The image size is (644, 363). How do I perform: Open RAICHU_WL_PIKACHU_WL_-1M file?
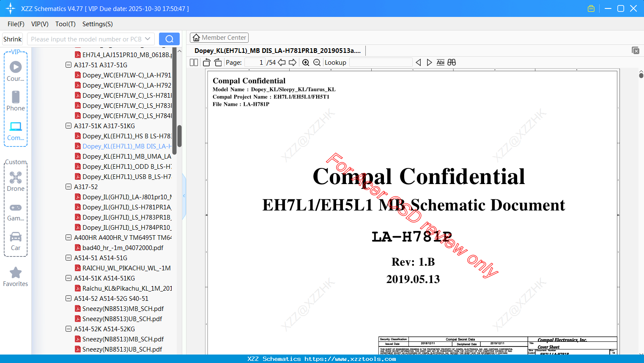(x=127, y=268)
